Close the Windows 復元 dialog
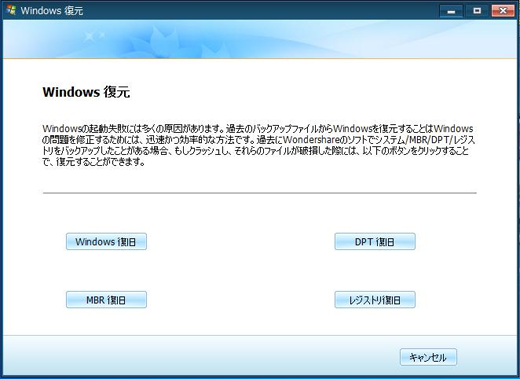520x379 pixels. pos(503,11)
